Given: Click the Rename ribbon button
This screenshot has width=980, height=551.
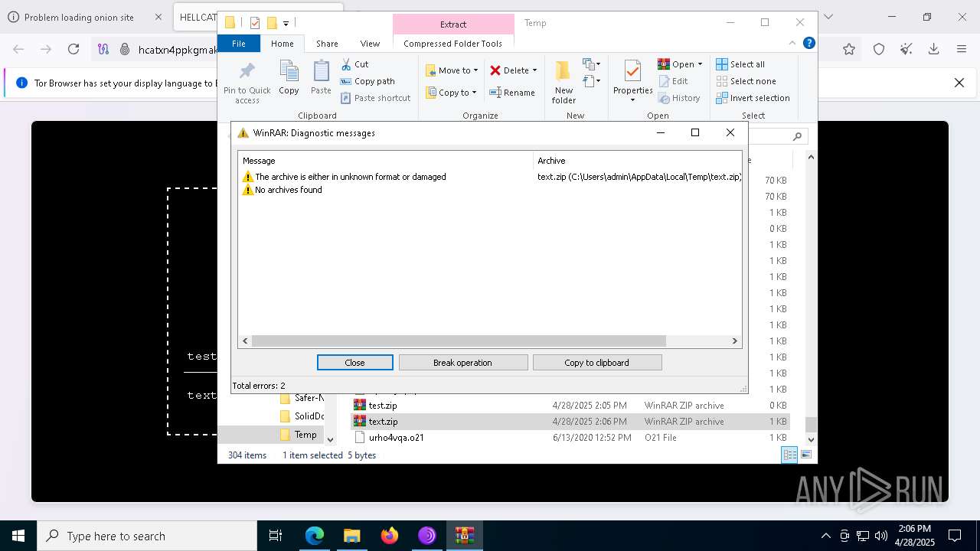Looking at the screenshot, I should [512, 93].
